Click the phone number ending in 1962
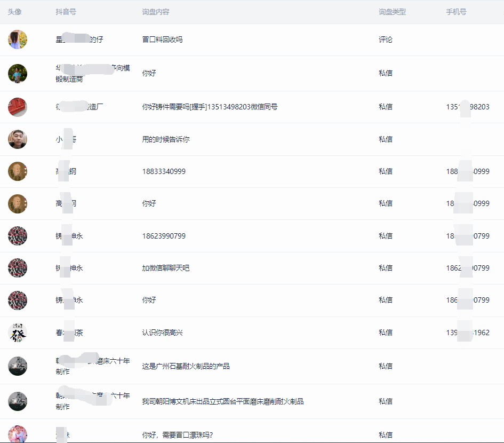Screen dimensions: 504x443 pyautogui.click(x=468, y=333)
